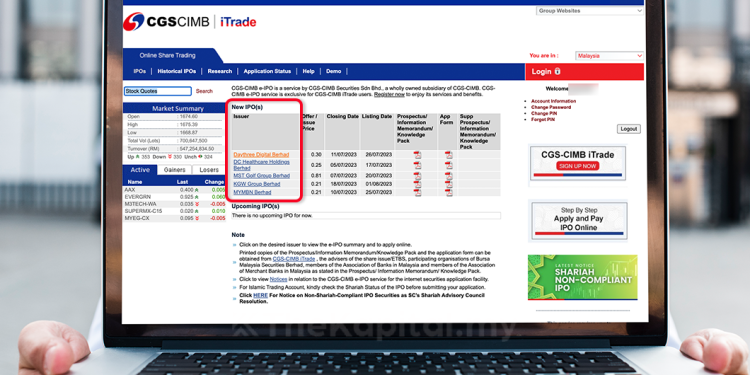Click the CGS CIMB iTrade logo
The width and height of the screenshot is (750, 375).
click(190, 22)
